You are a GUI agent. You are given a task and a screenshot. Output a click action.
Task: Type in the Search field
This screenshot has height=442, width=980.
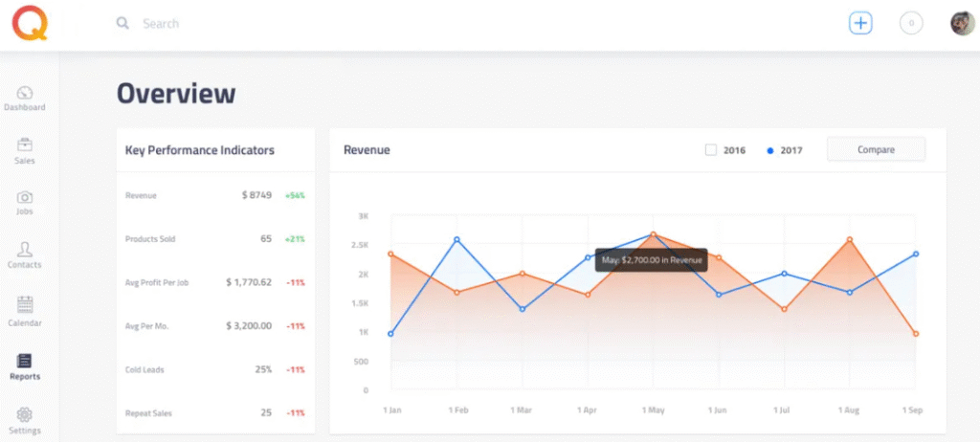pos(287,24)
